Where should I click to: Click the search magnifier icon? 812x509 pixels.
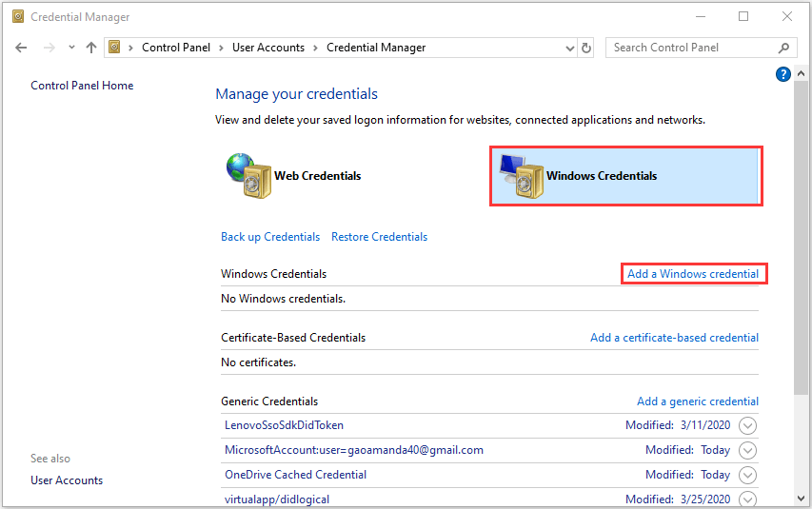[x=784, y=48]
